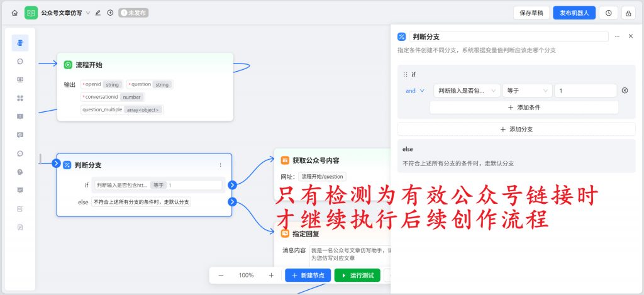This screenshot has height=295, width=644.
Task: Close the 判断分支 settings panel
Action: pos(631,36)
